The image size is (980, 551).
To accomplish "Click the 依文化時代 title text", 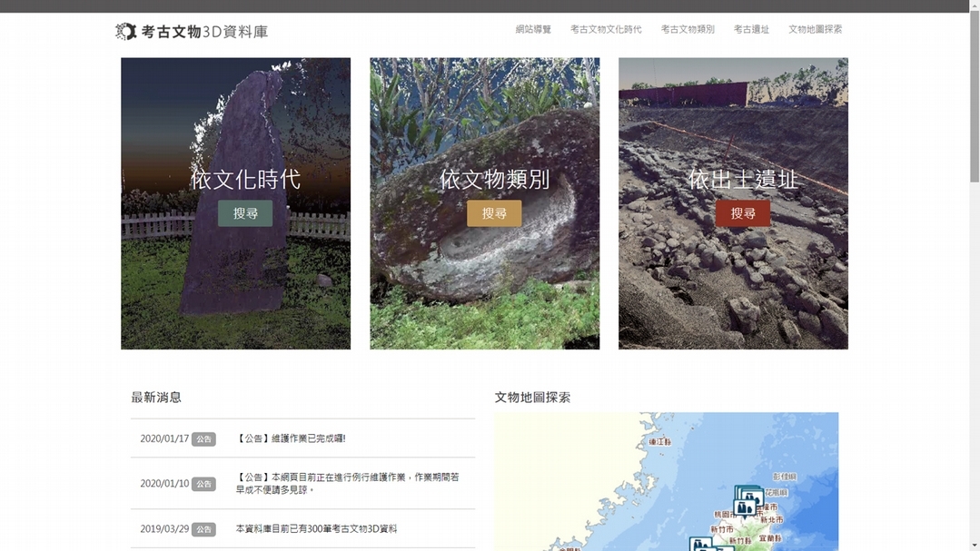I will click(x=245, y=180).
